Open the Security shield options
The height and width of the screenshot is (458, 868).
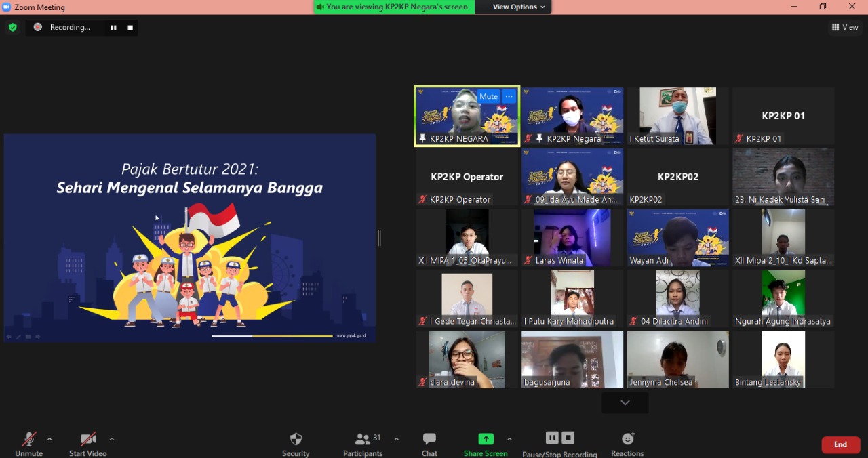click(296, 444)
